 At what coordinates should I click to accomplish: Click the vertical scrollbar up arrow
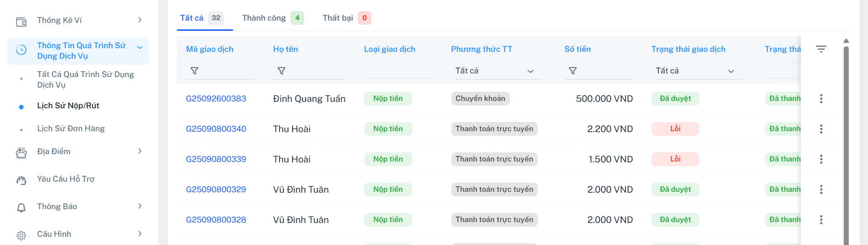(846, 41)
